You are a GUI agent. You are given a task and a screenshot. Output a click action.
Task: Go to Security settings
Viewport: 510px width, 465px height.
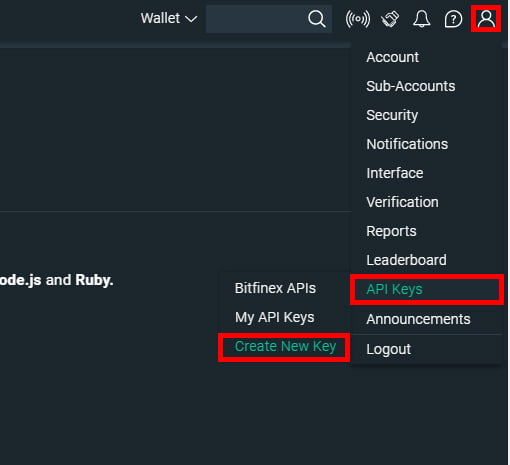coord(392,115)
